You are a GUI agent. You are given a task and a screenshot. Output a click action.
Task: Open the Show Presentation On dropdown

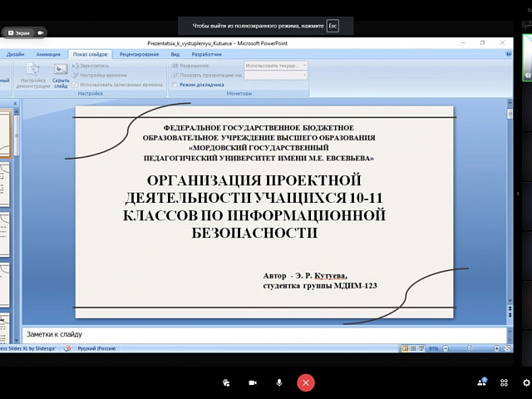click(x=275, y=75)
